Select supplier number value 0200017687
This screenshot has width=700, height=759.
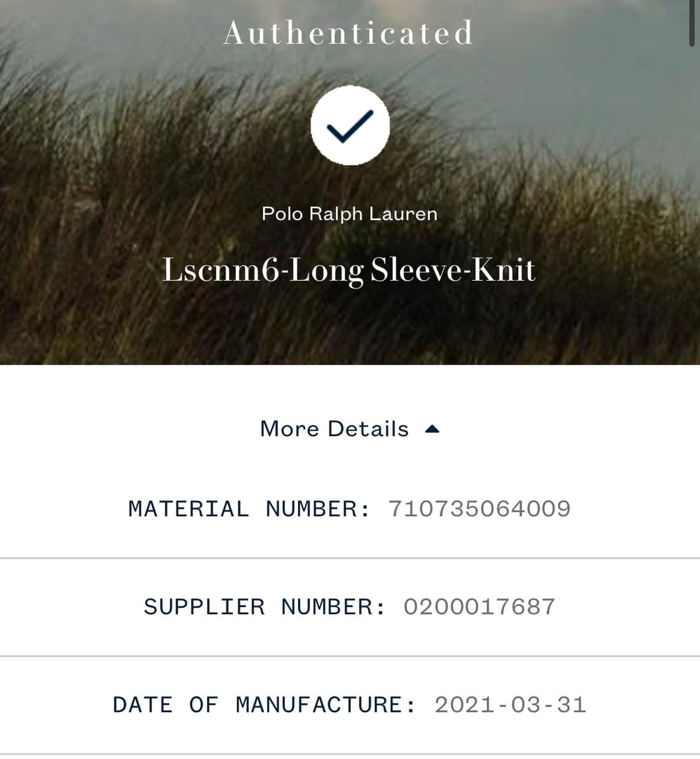point(479,607)
